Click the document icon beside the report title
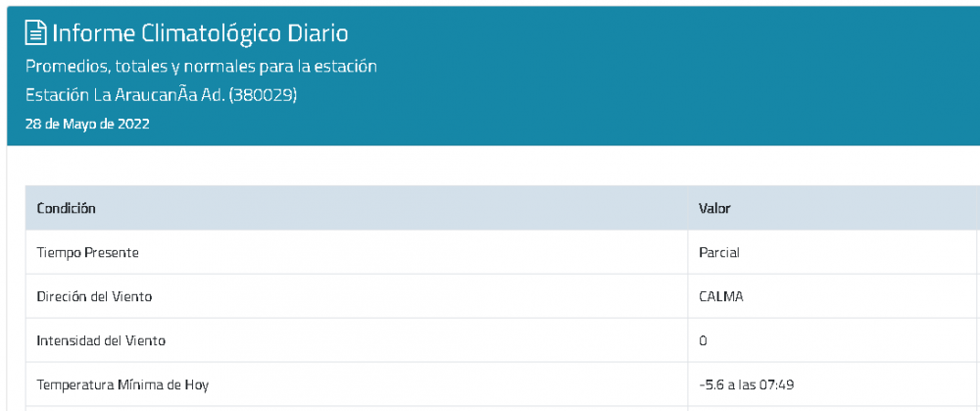The image size is (980, 411). point(35,32)
